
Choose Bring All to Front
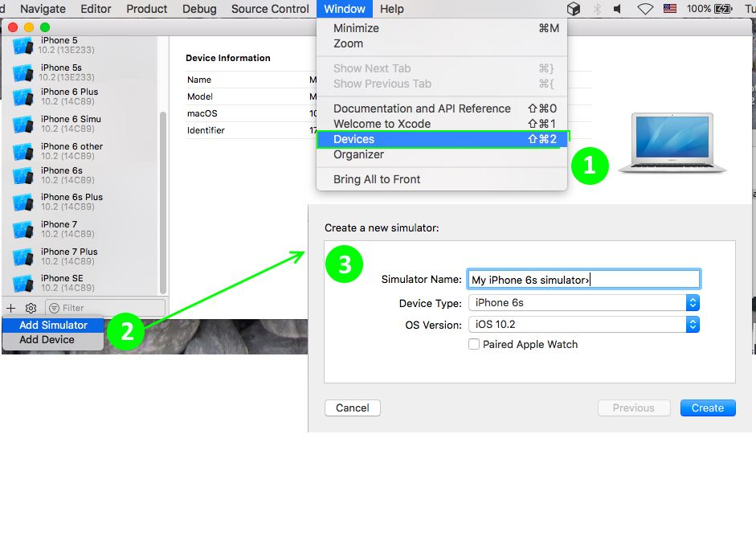tap(442, 179)
